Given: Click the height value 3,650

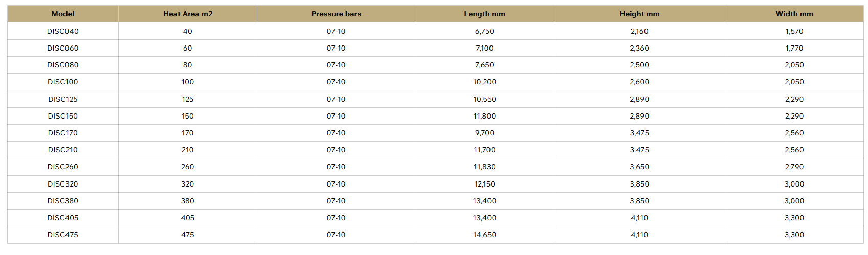Looking at the screenshot, I should [x=639, y=167].
